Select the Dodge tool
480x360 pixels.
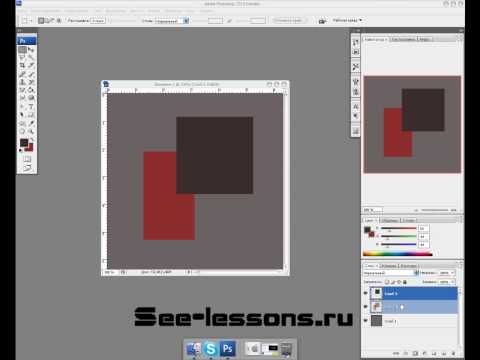31,98
